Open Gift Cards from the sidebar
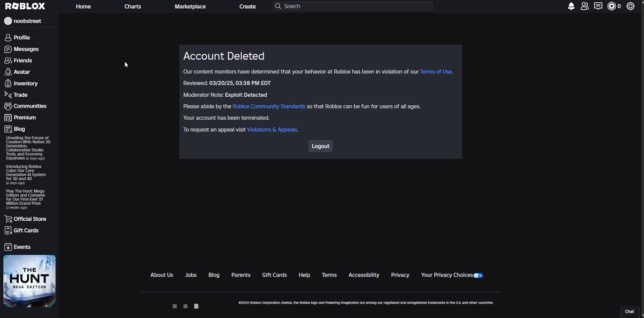 (21, 230)
